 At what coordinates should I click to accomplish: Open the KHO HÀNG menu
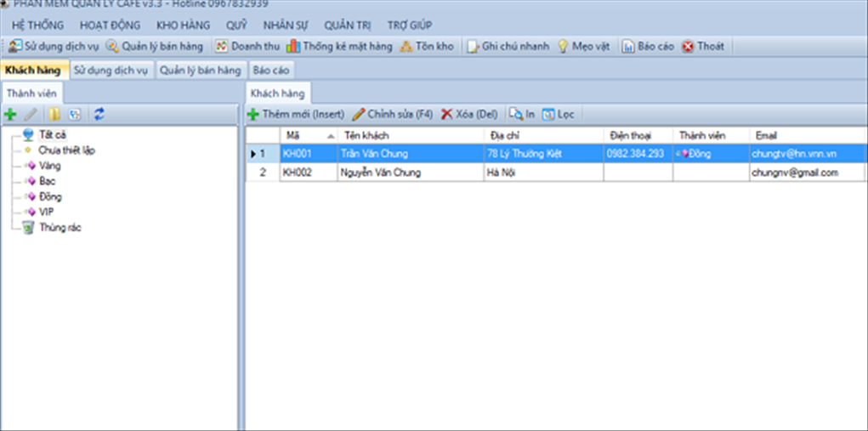tap(183, 25)
